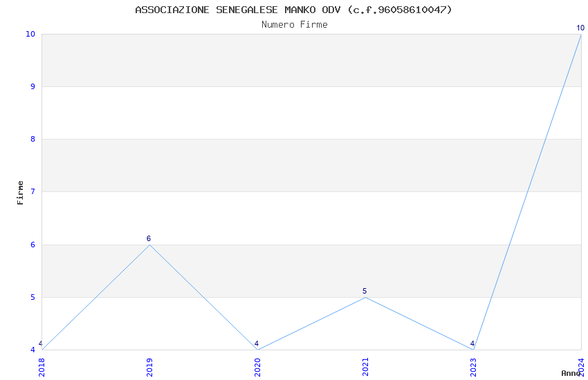The height and width of the screenshot is (380, 588).
Task: Click the 2019 year label
Action: click(x=149, y=367)
